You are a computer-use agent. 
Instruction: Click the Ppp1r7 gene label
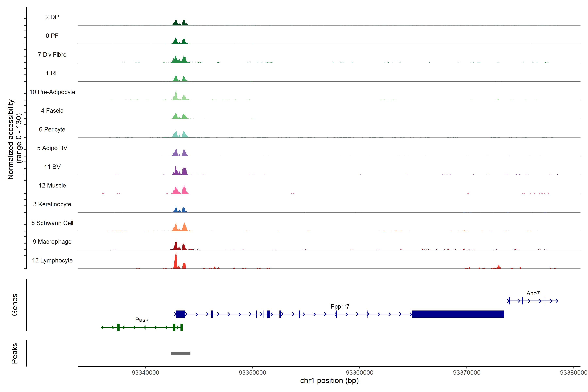click(x=340, y=307)
